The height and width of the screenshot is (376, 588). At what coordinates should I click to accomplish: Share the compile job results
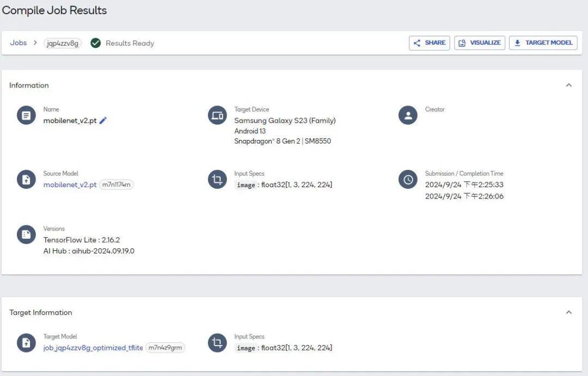tap(429, 43)
